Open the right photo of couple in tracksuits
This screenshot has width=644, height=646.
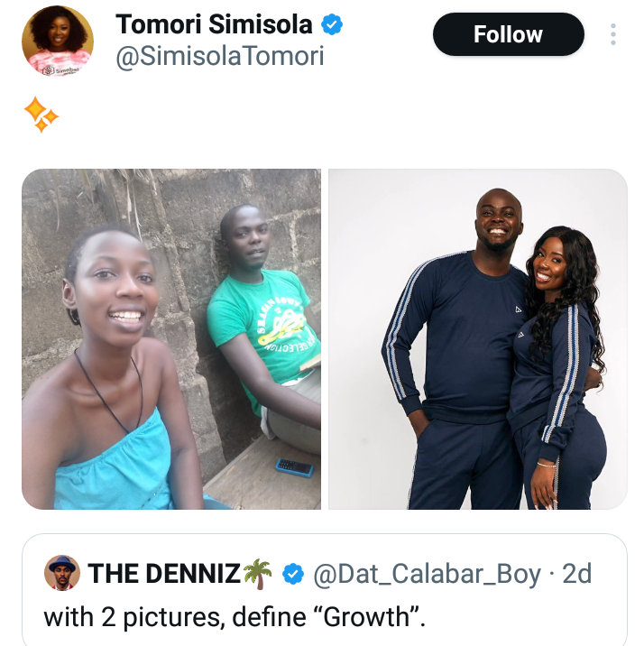pyautogui.click(x=477, y=338)
